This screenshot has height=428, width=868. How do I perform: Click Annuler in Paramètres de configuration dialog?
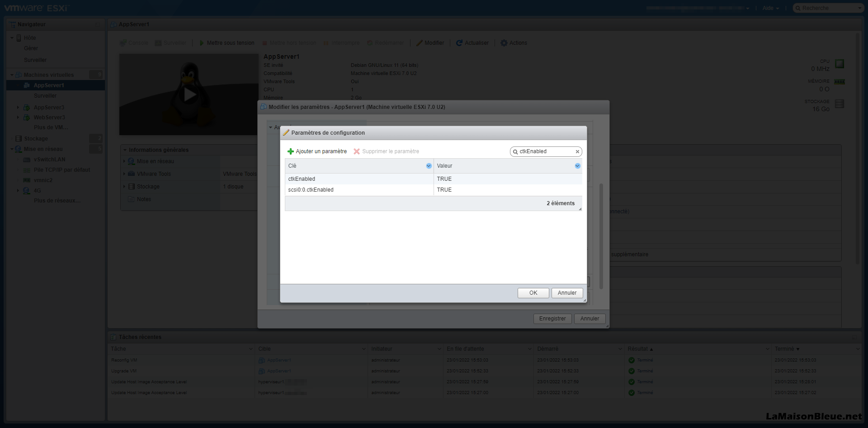(567, 293)
